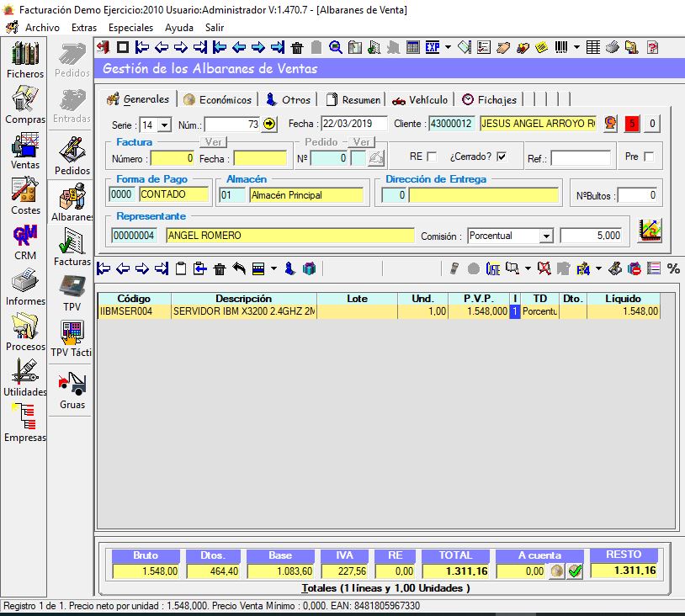
Task: Open the Ventas module
Action: pyautogui.click(x=25, y=151)
